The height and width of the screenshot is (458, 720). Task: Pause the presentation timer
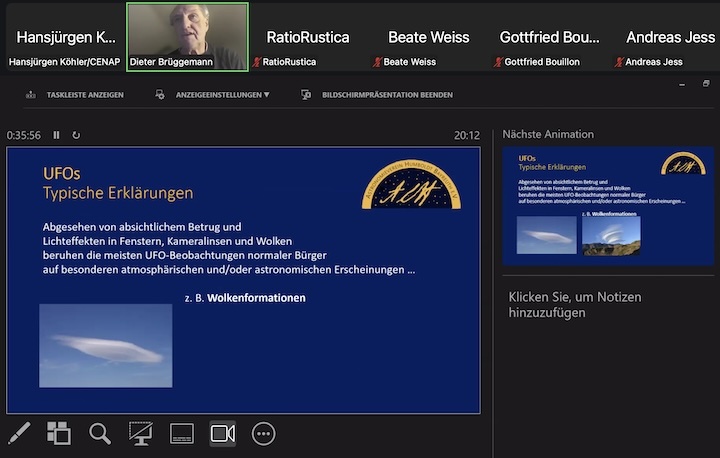point(57,135)
